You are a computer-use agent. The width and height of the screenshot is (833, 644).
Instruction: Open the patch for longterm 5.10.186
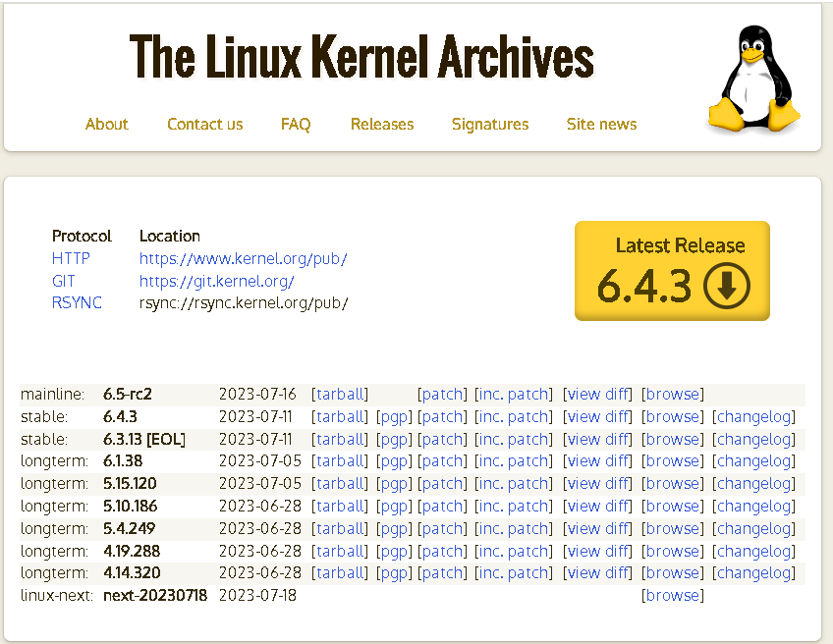point(442,506)
